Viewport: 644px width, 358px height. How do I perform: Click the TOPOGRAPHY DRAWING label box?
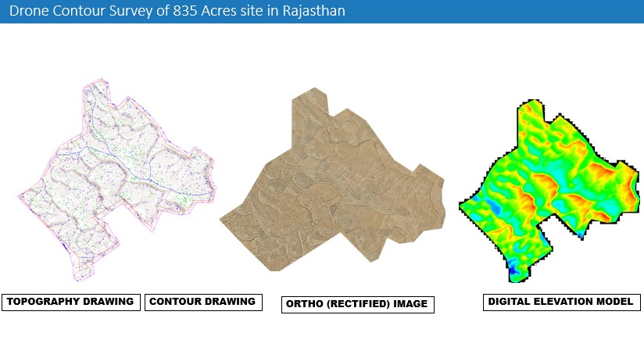[71, 302]
